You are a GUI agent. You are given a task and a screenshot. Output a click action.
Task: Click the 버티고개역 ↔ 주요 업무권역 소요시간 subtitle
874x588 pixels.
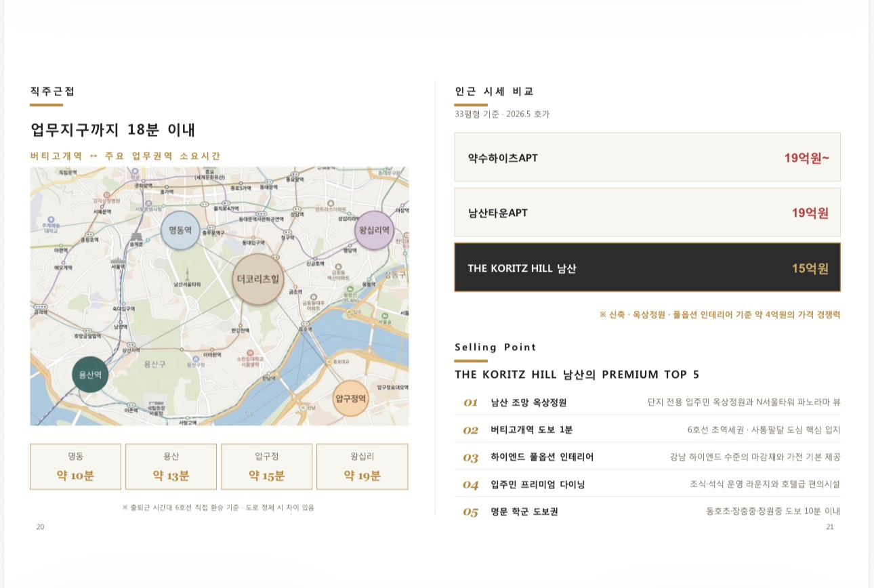tap(125, 156)
